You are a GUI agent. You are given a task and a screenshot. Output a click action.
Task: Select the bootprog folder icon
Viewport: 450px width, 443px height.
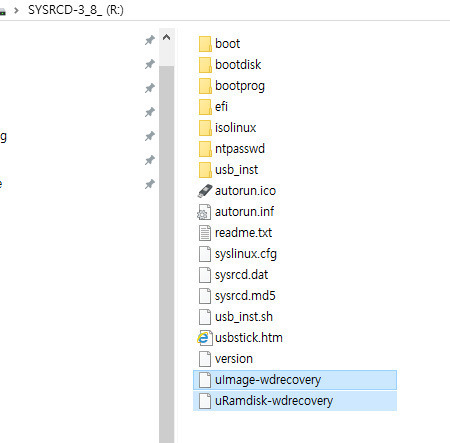[x=205, y=86]
